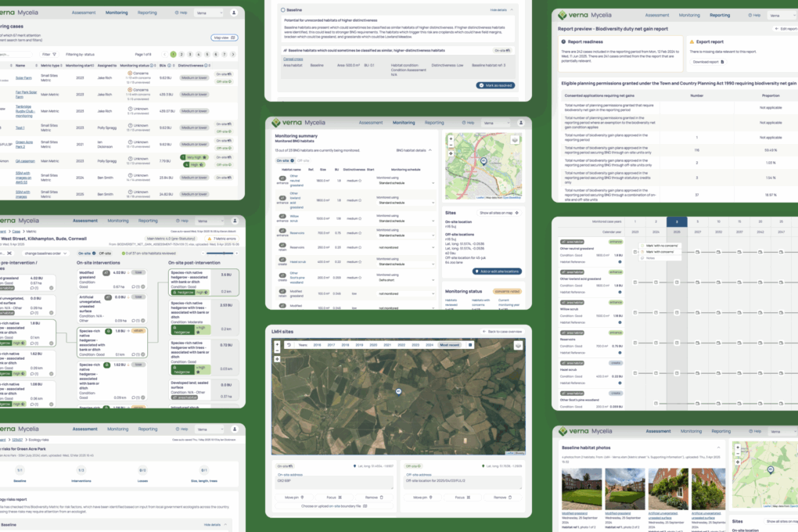Toggle Off-site in Monitoring summary window
798x532 pixels.
pos(304,161)
